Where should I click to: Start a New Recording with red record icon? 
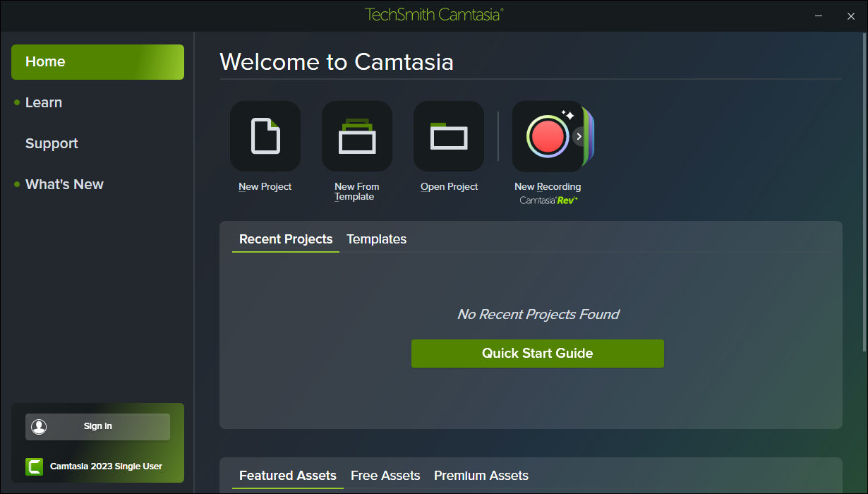(x=547, y=136)
